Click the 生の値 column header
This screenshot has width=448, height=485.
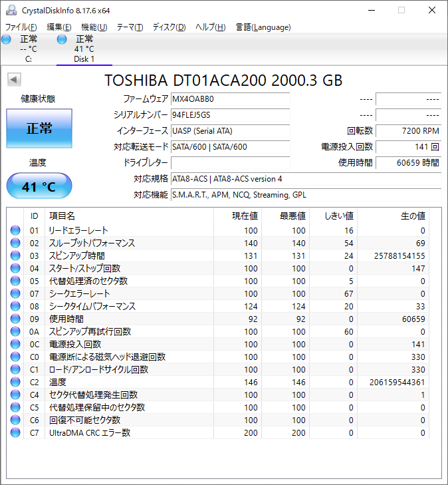(393, 216)
